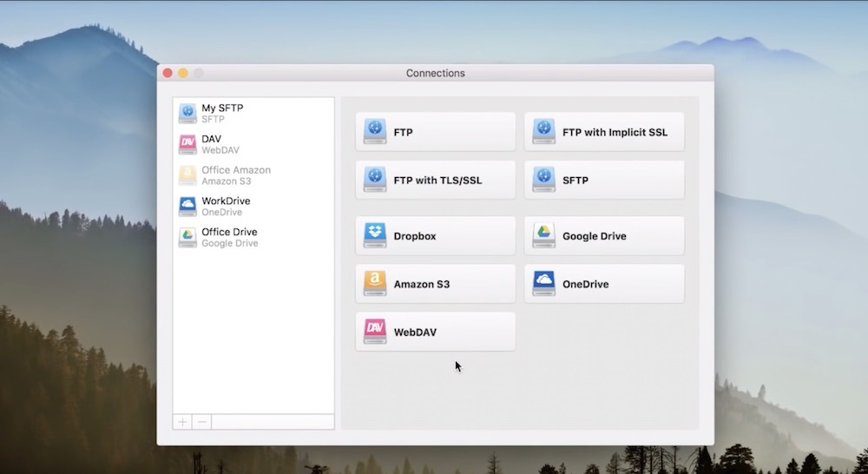Open WorkDrive OneDrive saved connection
Screen dimensions: 868x474
pos(226,207)
